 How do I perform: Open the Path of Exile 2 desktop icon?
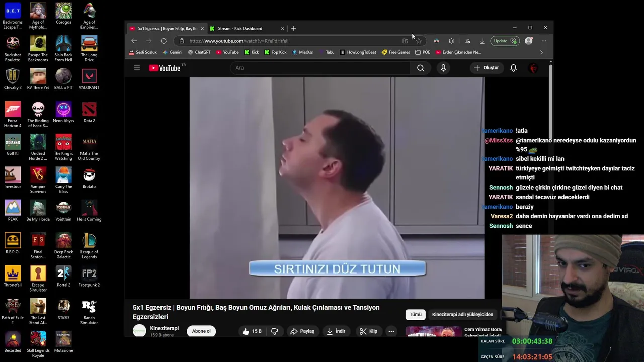tap(13, 312)
